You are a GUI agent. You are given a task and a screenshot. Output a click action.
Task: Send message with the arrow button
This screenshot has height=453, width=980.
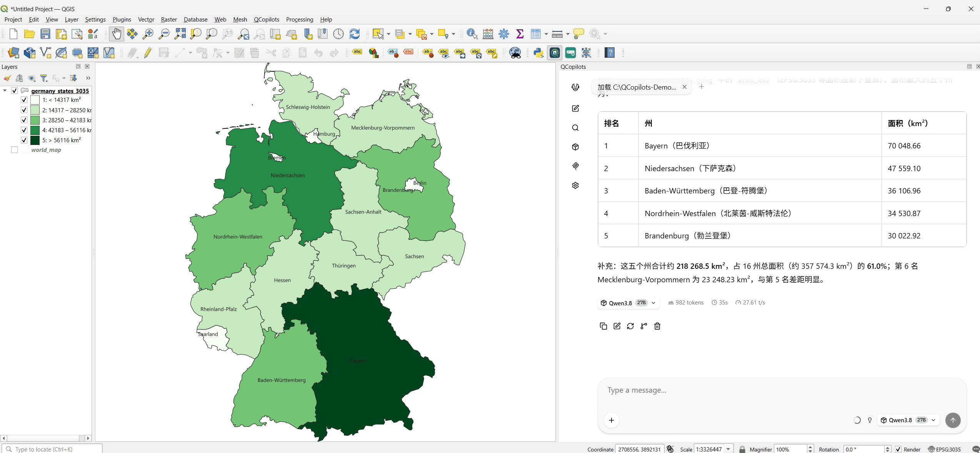click(x=953, y=420)
